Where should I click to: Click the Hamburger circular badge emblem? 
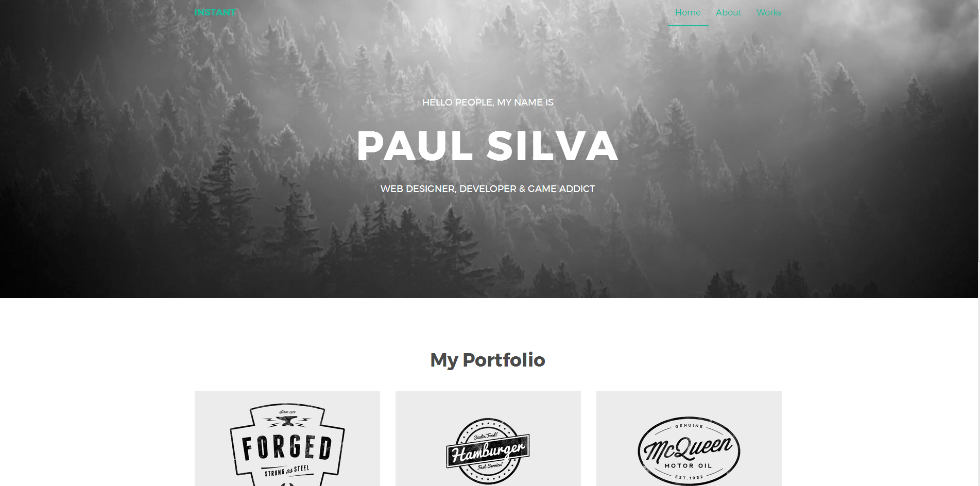click(x=488, y=451)
